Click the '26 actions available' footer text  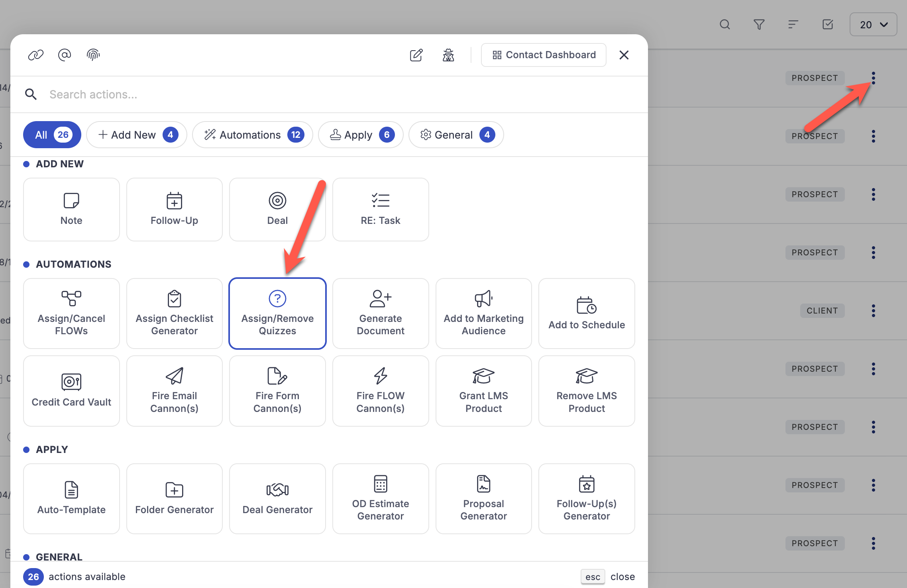coord(75,577)
